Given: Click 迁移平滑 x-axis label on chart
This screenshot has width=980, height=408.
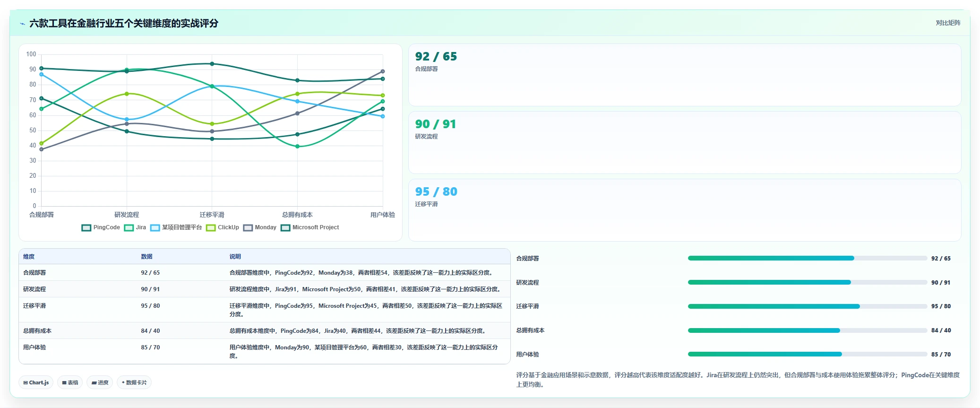Looking at the screenshot, I should pos(212,215).
